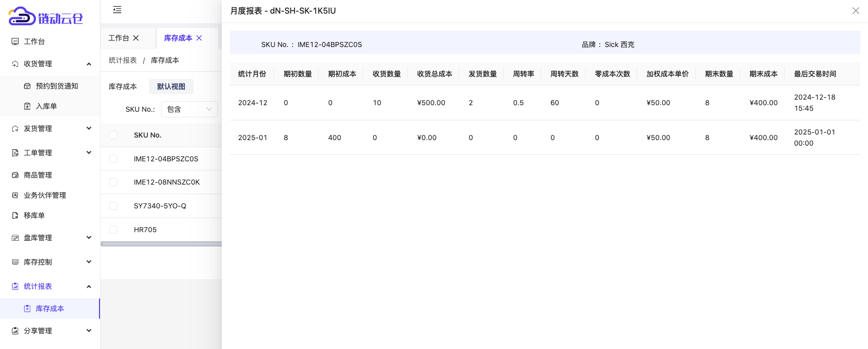Click the 发货管理 icon

point(15,128)
